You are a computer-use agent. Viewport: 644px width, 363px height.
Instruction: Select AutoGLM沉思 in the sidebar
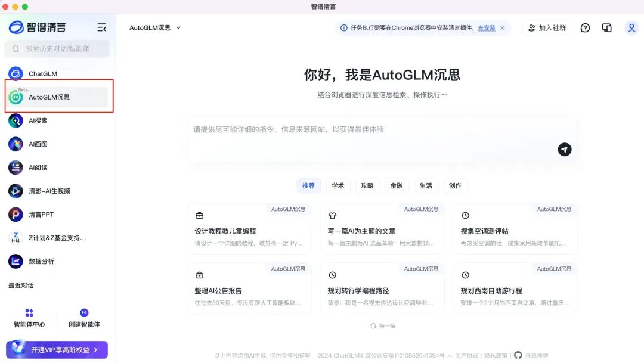point(57,97)
